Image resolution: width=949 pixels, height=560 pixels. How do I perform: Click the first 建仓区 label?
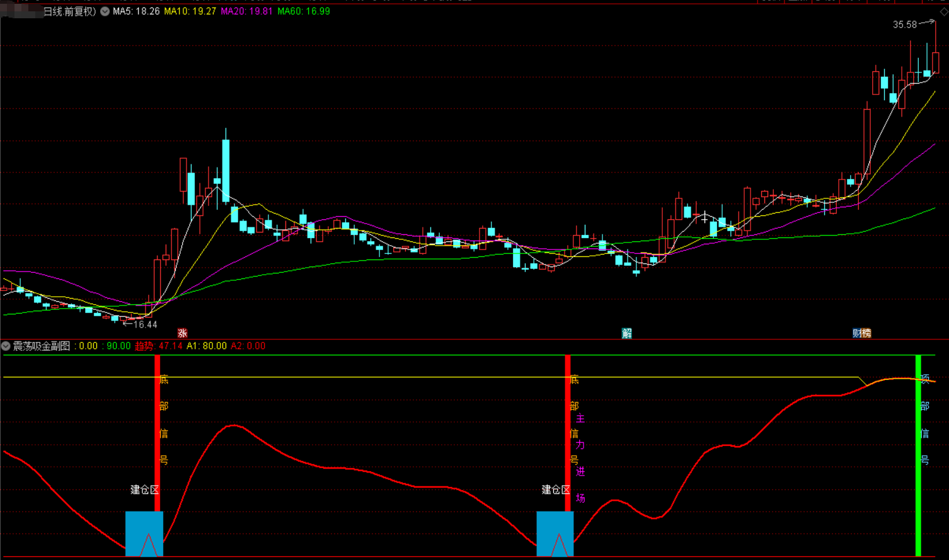click(144, 489)
